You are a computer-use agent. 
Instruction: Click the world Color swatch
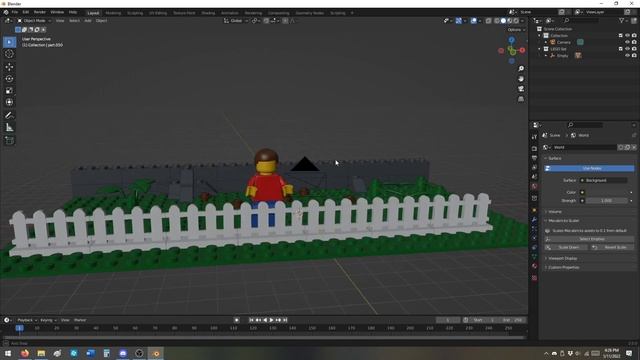[607, 192]
